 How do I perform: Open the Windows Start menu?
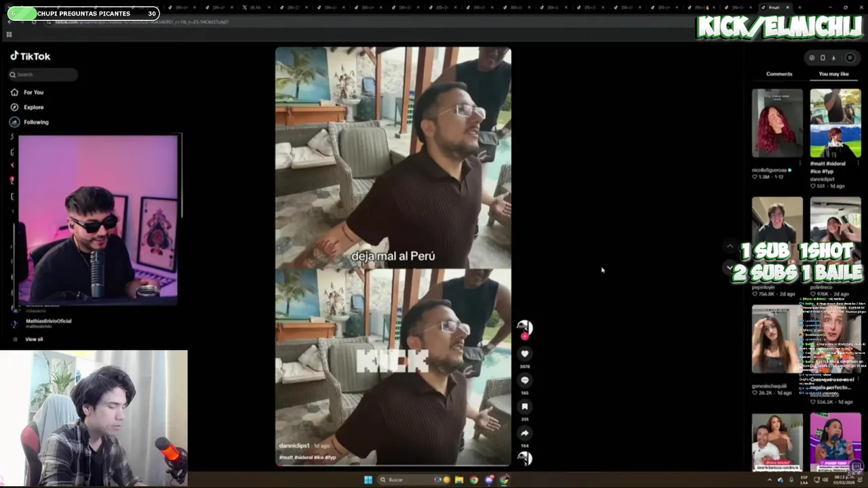pyautogui.click(x=368, y=480)
